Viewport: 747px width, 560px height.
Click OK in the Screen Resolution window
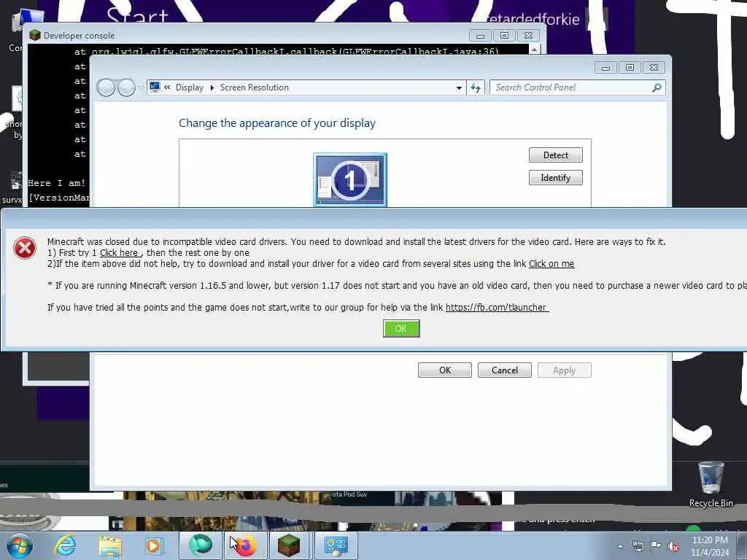point(445,370)
